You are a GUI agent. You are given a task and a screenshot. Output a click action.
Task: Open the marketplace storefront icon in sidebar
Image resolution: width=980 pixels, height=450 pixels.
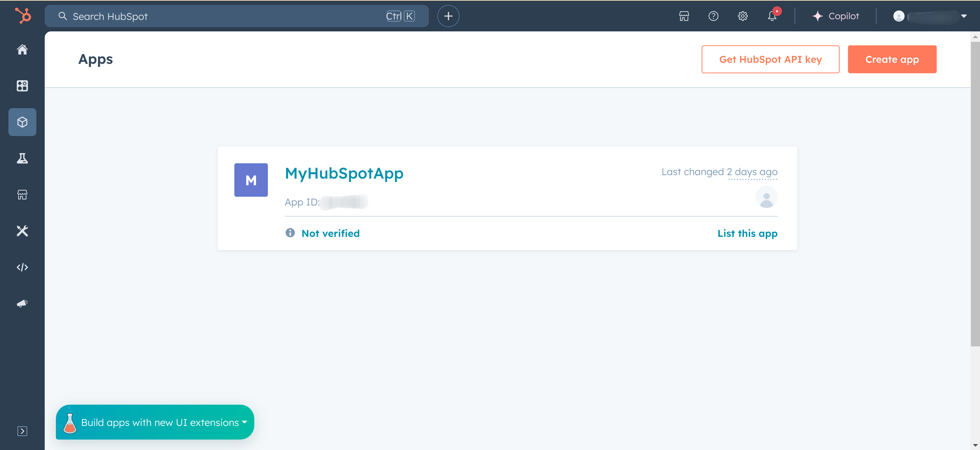pos(22,195)
